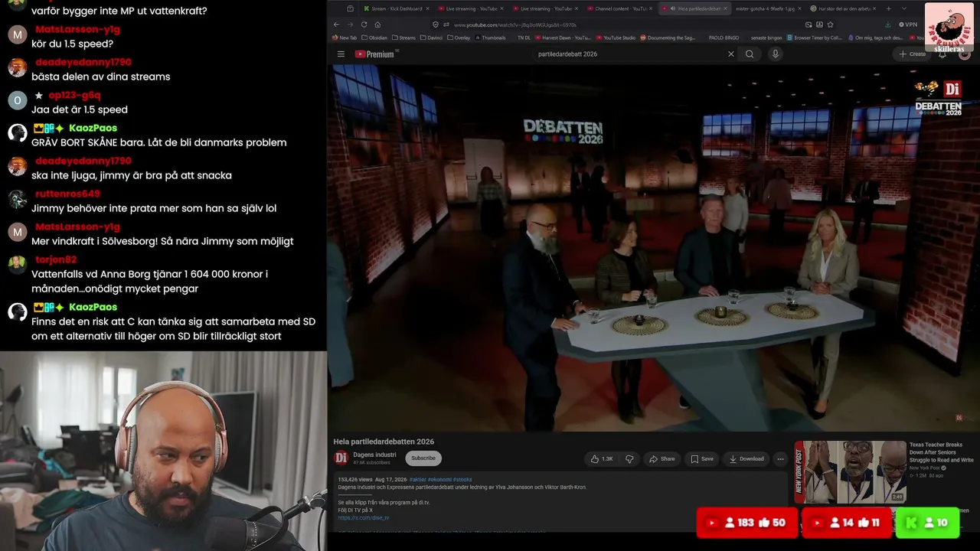
Task: Open the New York Post video thumbnail
Action: coord(850,471)
